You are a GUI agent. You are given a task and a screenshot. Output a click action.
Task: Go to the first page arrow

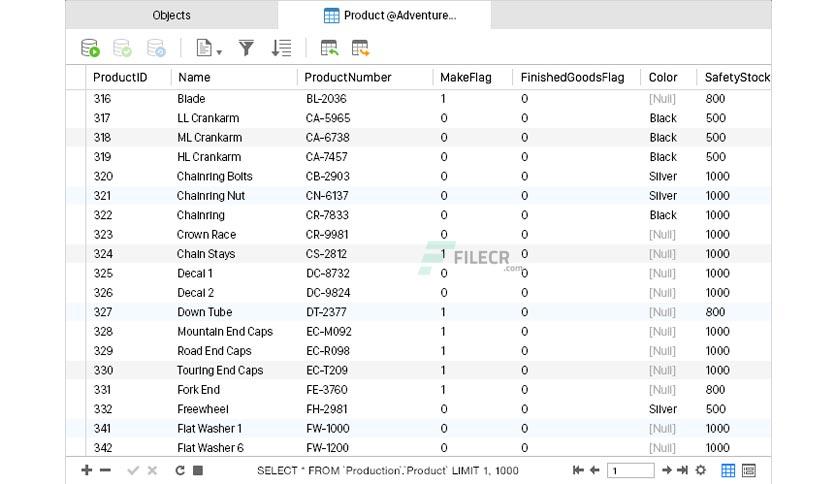pos(578,470)
